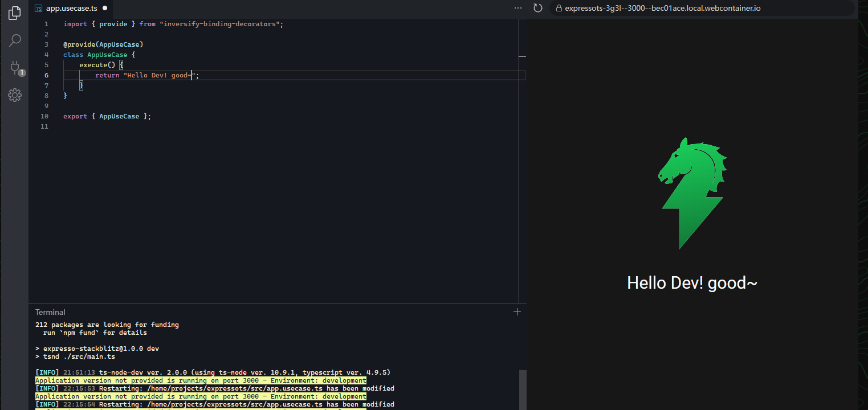868x410 pixels.
Task: Click the "Hello Dev! good~" preview heading
Action: pyautogui.click(x=692, y=282)
